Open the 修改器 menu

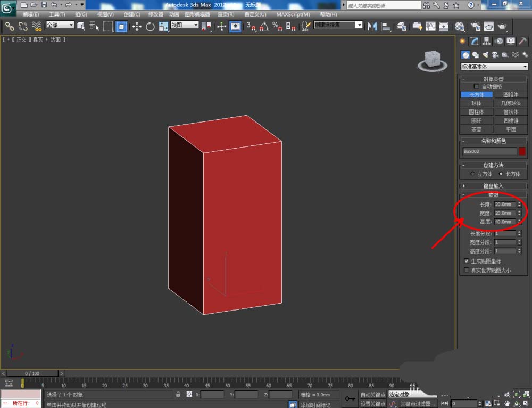click(x=156, y=14)
